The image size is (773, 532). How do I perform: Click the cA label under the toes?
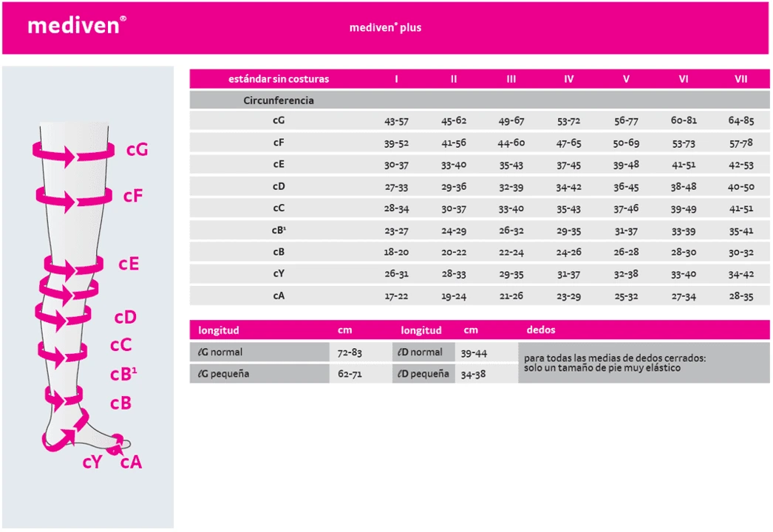tap(131, 462)
